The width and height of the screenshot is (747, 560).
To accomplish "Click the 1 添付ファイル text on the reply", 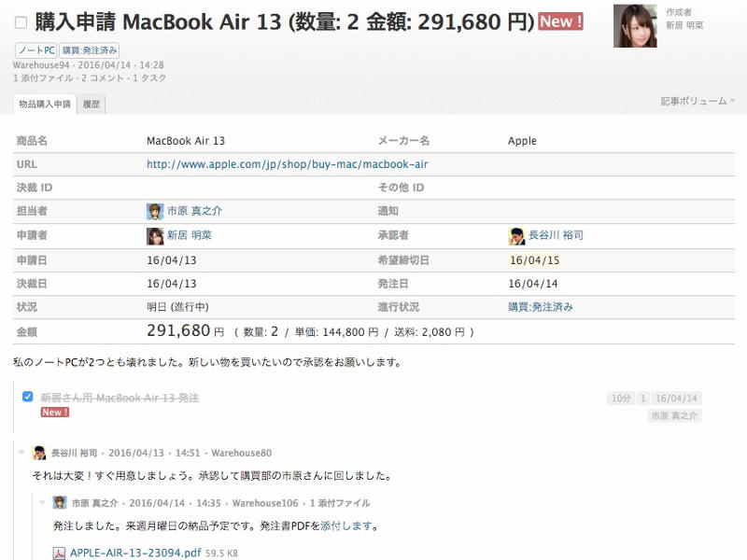I will tap(340, 503).
